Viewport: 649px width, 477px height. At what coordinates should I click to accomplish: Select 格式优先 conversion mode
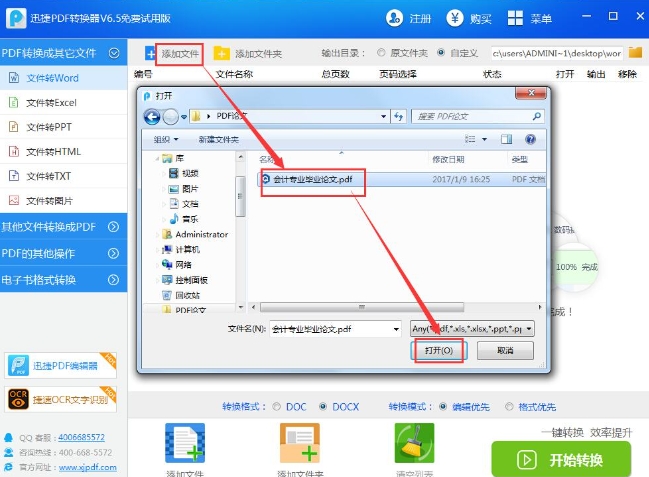(x=509, y=407)
